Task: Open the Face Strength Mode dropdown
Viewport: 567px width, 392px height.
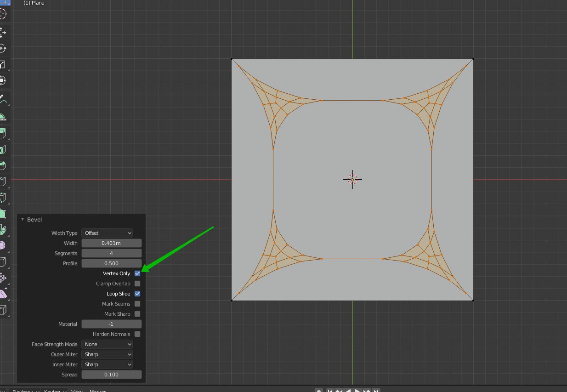Action: [107, 344]
